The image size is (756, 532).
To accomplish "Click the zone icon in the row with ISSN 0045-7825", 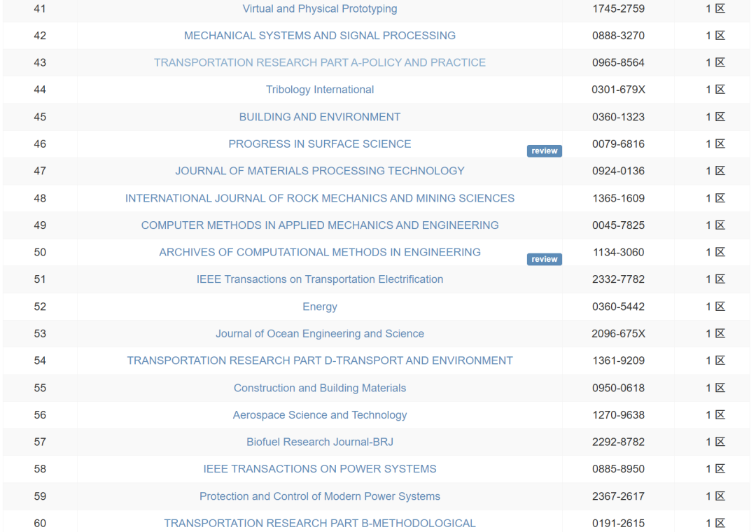I will click(x=720, y=225).
